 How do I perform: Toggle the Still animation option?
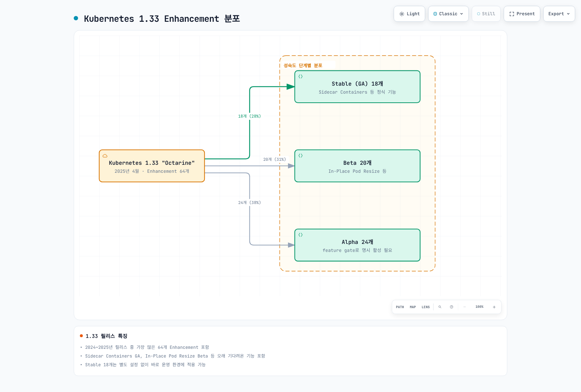pyautogui.click(x=486, y=14)
